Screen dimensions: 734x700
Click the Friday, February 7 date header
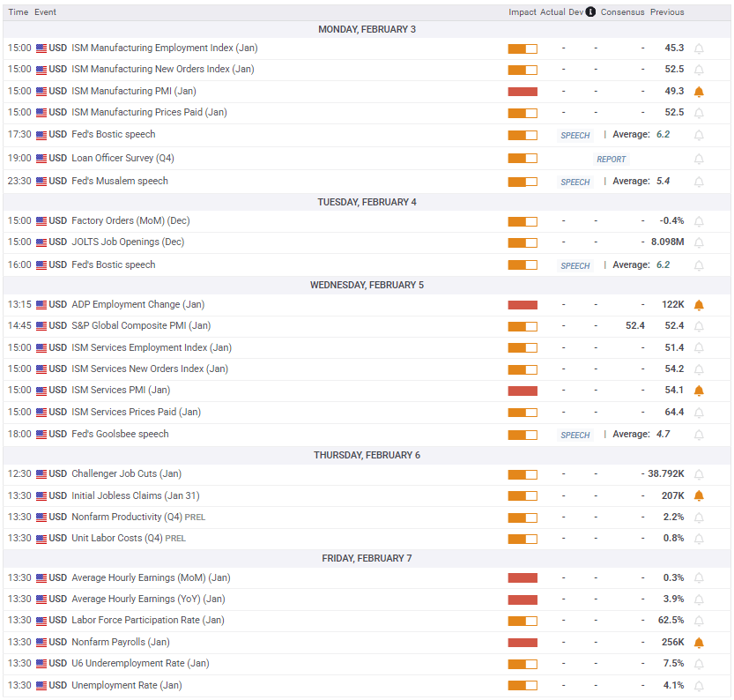tap(367, 558)
